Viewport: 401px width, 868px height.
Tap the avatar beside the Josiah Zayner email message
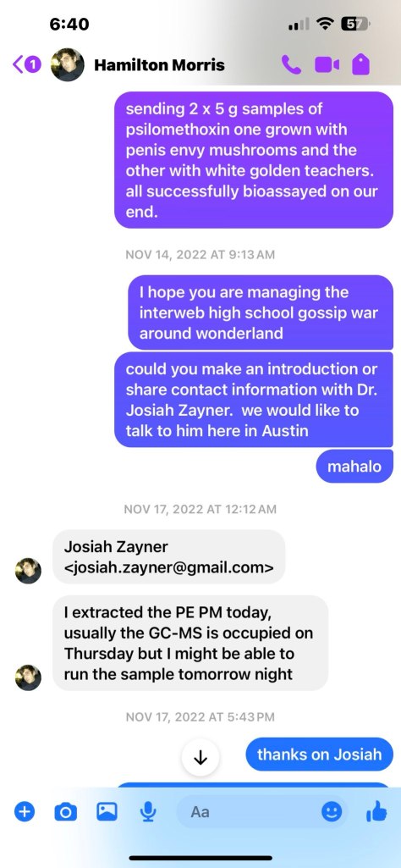28,571
